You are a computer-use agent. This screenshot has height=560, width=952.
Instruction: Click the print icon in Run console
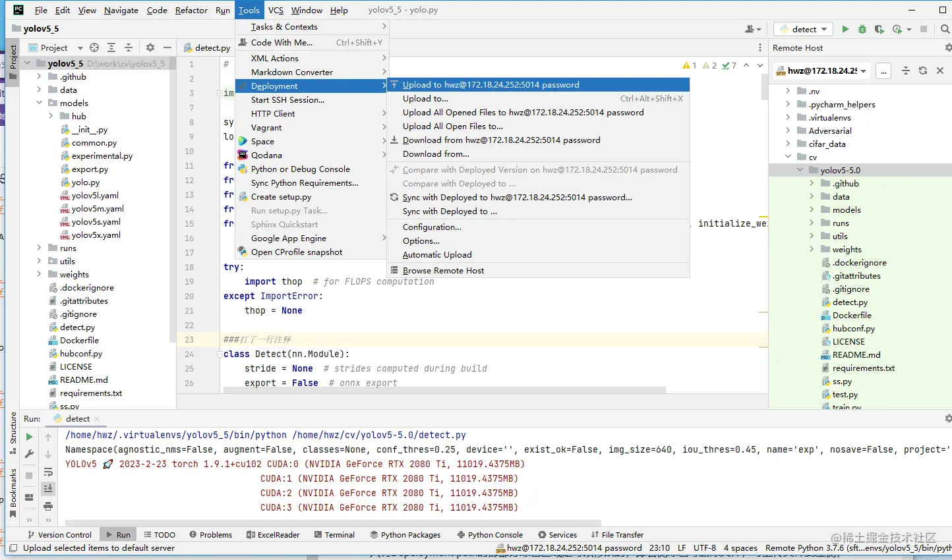(48, 506)
